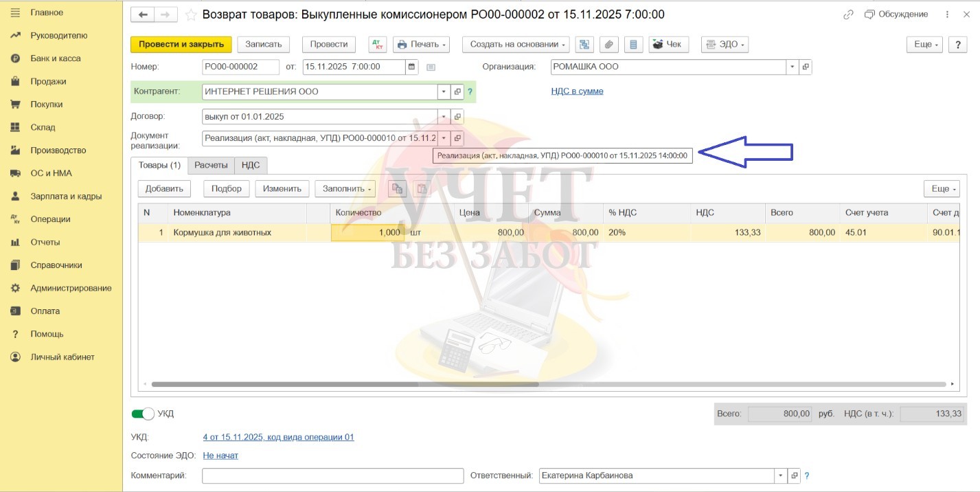Switch to Товары (1) tab

click(159, 166)
